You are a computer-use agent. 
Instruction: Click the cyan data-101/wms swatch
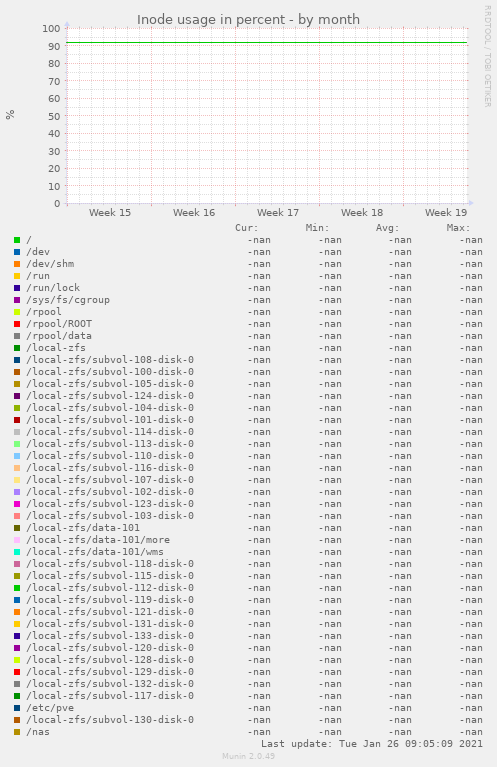(17, 552)
